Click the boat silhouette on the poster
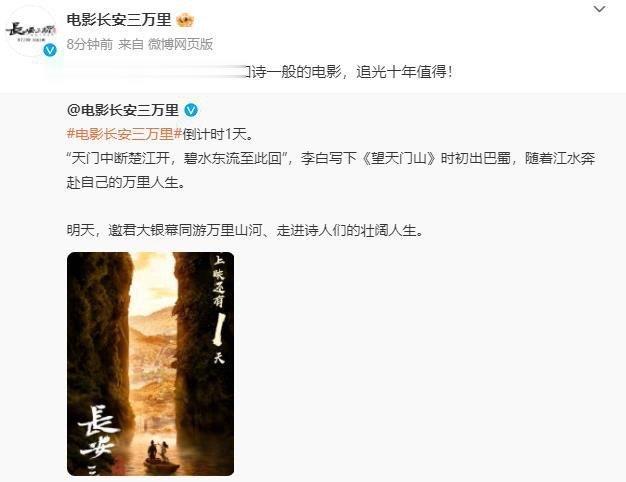 point(160,457)
